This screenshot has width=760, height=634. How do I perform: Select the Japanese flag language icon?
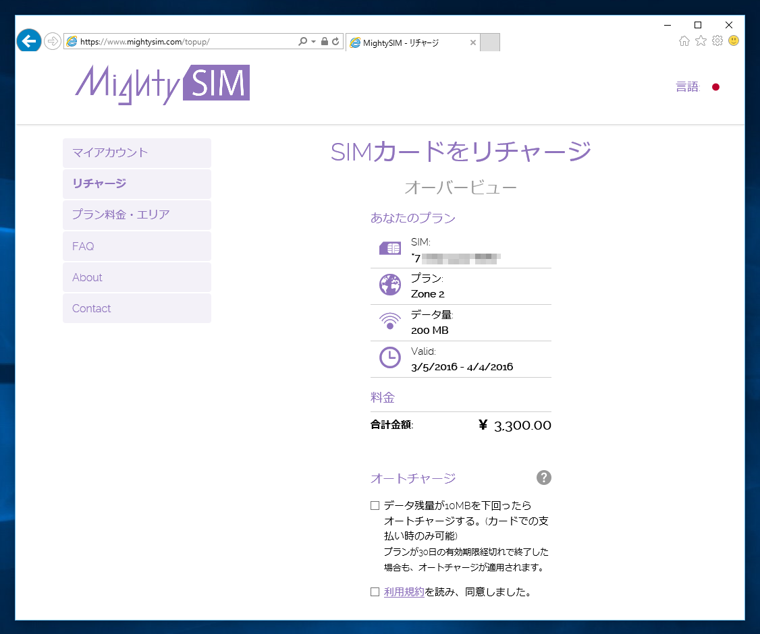pyautogui.click(x=716, y=87)
